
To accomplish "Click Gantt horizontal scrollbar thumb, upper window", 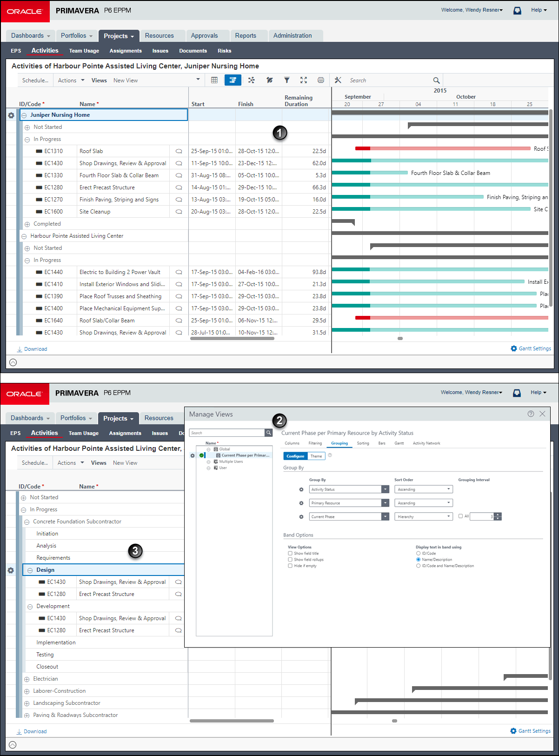I will pyautogui.click(x=400, y=339).
